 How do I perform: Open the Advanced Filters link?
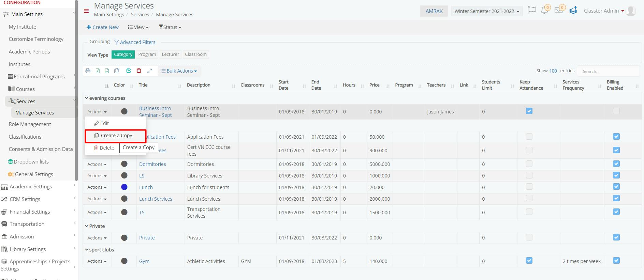pos(138,42)
